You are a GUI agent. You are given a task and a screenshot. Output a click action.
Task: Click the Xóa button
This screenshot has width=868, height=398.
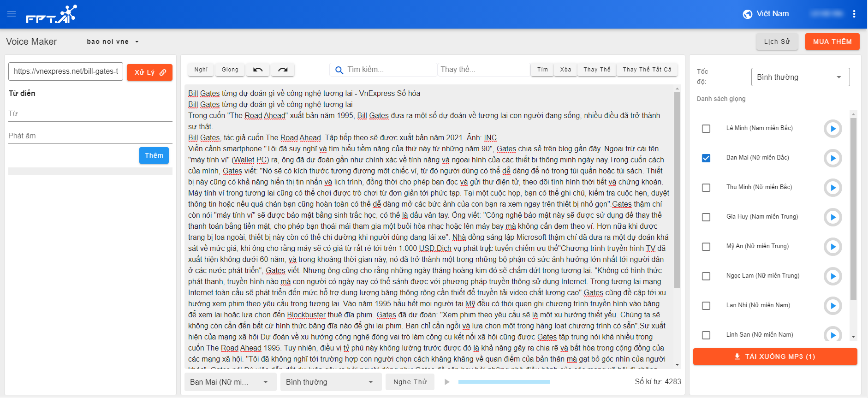[x=565, y=70]
